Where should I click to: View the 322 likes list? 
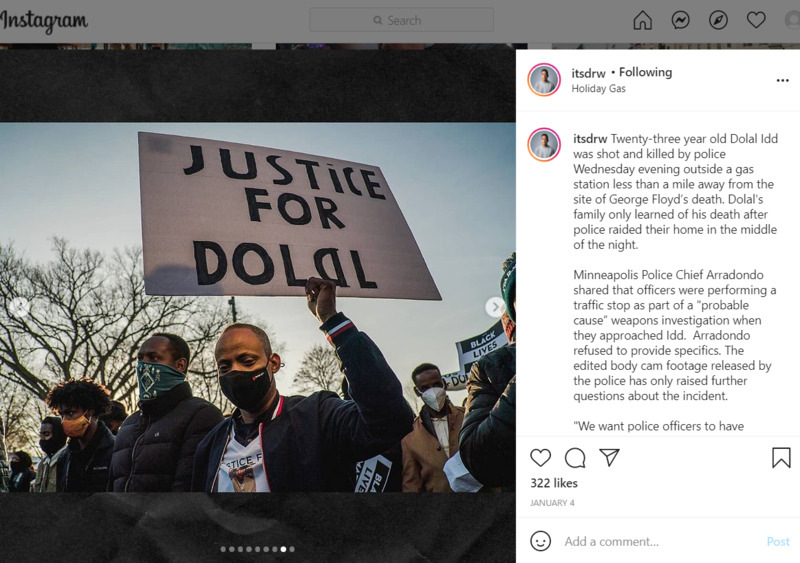pos(554,483)
